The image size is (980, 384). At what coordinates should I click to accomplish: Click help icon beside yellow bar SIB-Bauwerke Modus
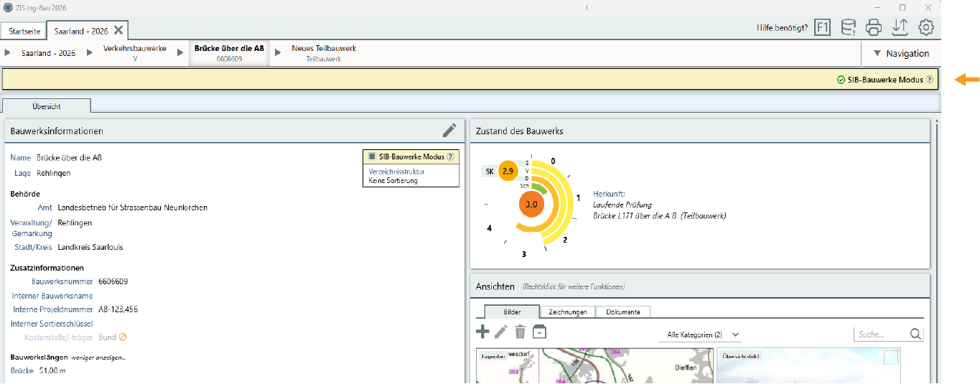[x=930, y=80]
